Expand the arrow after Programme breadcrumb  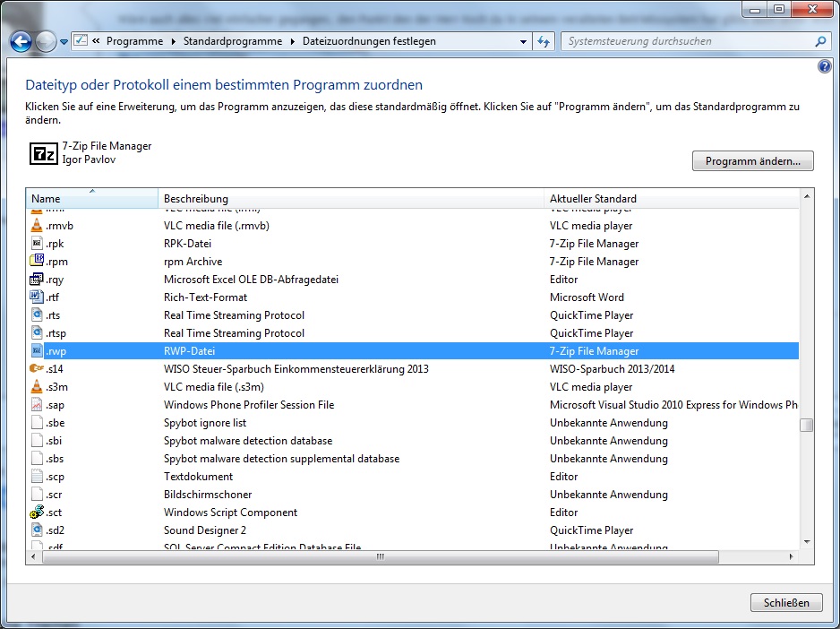point(174,41)
